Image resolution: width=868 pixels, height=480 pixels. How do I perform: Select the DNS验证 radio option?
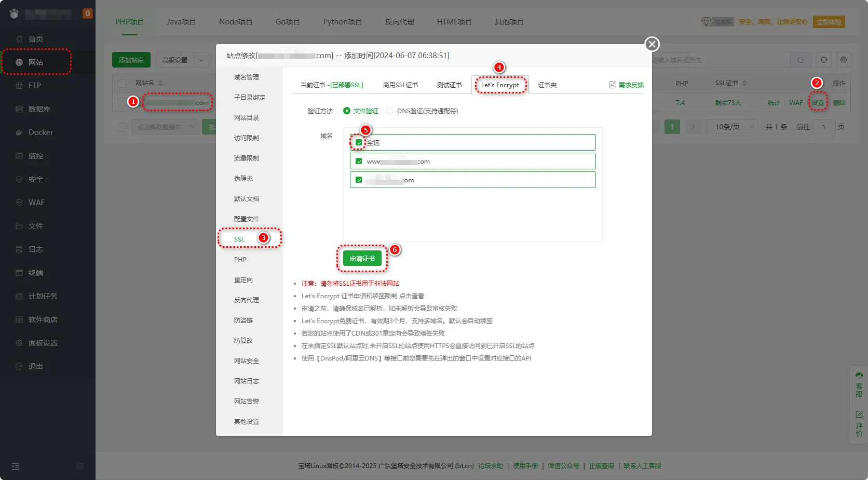[390, 111]
